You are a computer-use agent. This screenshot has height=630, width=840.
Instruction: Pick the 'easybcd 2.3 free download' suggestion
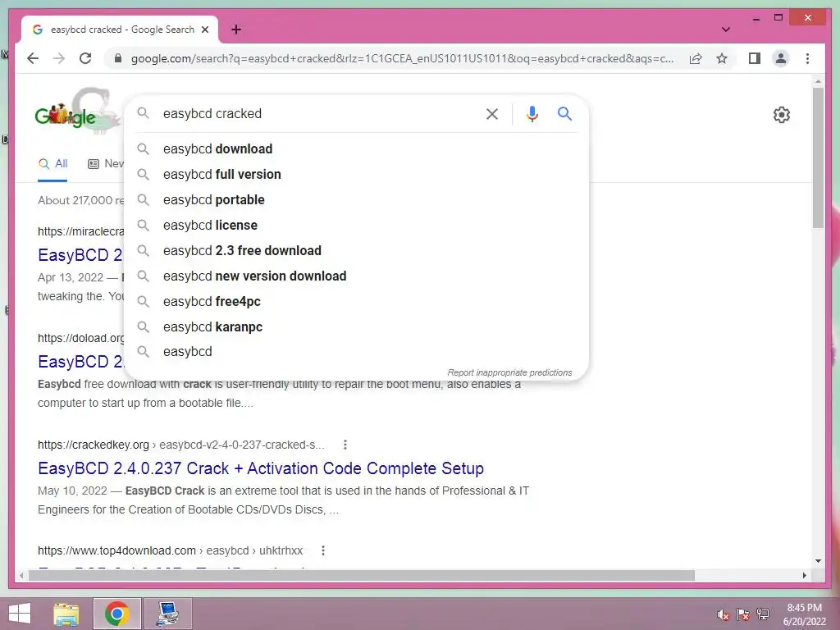click(x=356, y=251)
